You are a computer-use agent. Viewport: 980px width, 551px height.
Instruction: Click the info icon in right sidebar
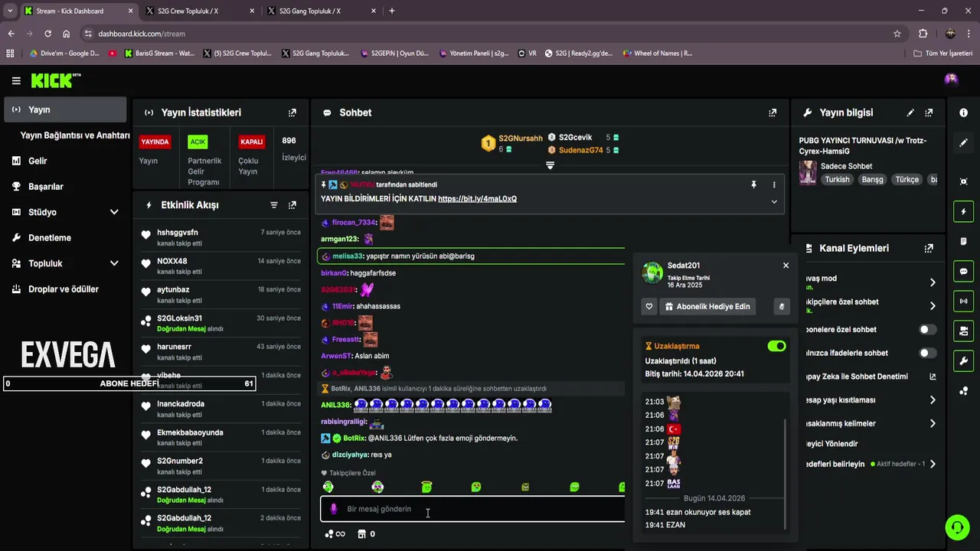pyautogui.click(x=963, y=112)
